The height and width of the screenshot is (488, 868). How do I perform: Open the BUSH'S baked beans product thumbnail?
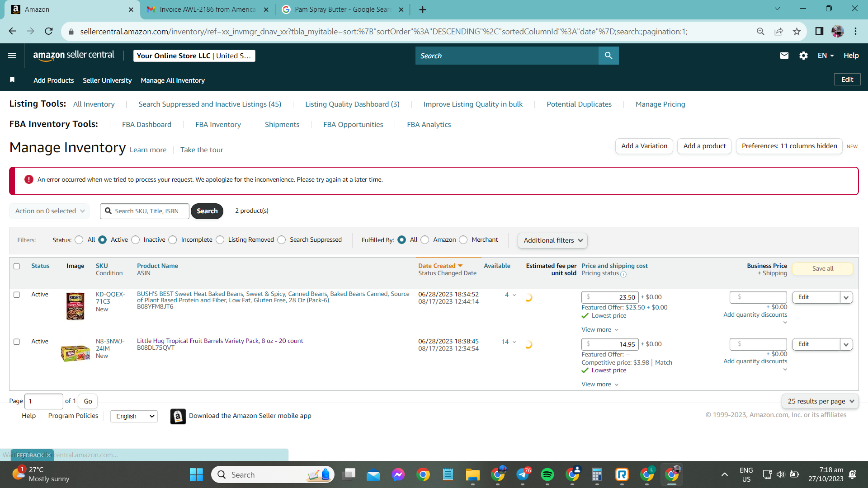75,306
